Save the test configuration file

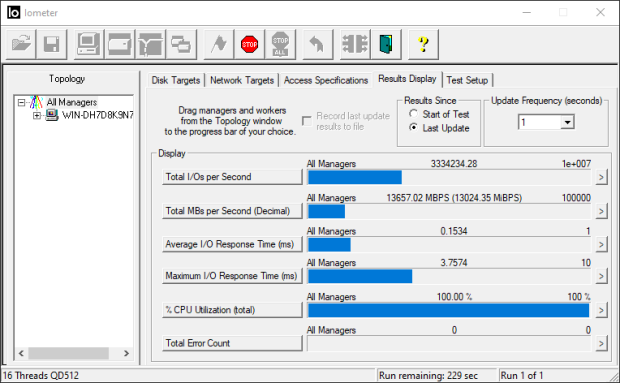tap(51, 44)
